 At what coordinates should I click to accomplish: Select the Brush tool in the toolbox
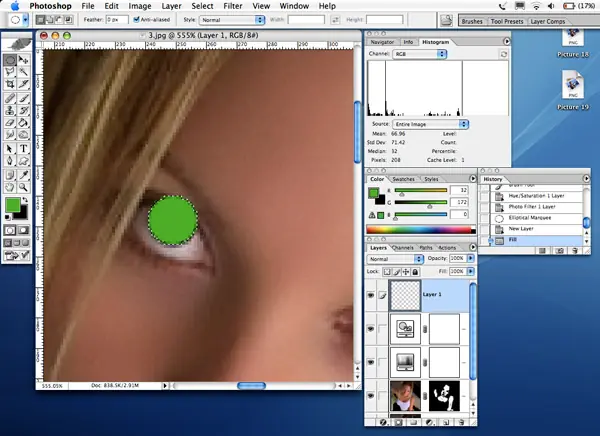(x=23, y=98)
